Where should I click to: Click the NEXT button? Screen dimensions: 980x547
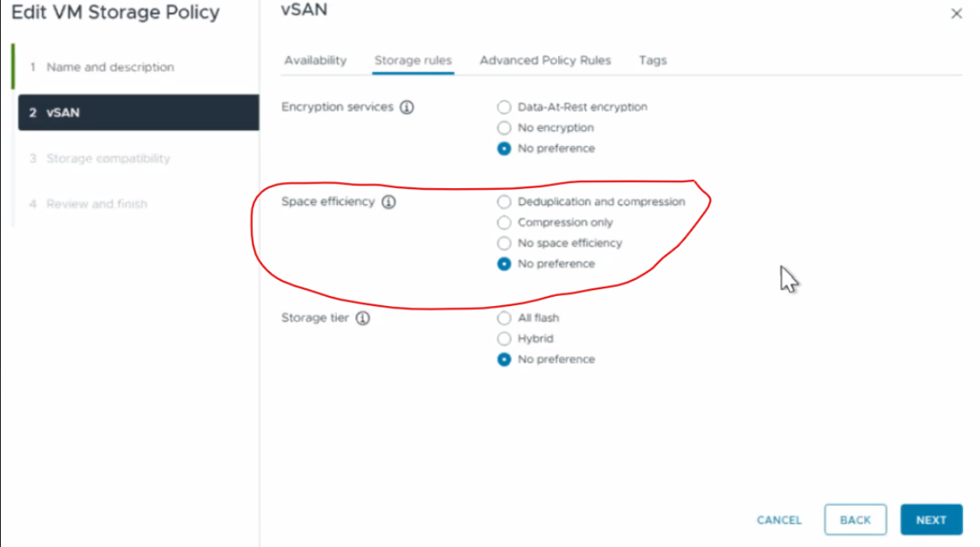[931, 520]
